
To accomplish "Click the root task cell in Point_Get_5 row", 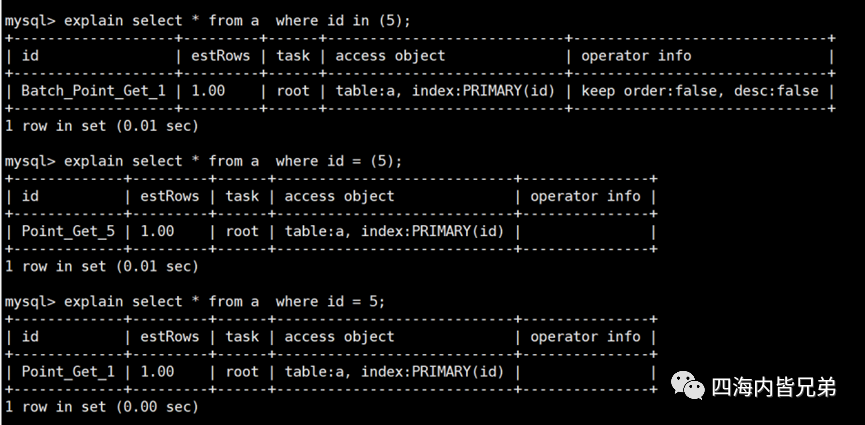I will pos(241,231).
